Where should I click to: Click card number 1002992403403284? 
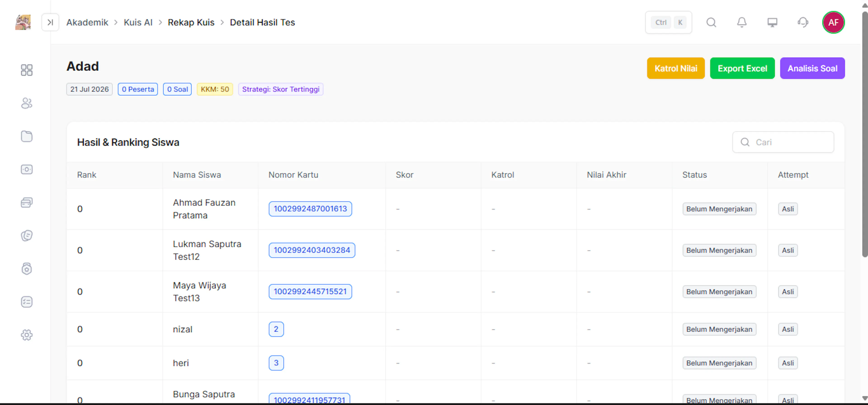(x=312, y=250)
